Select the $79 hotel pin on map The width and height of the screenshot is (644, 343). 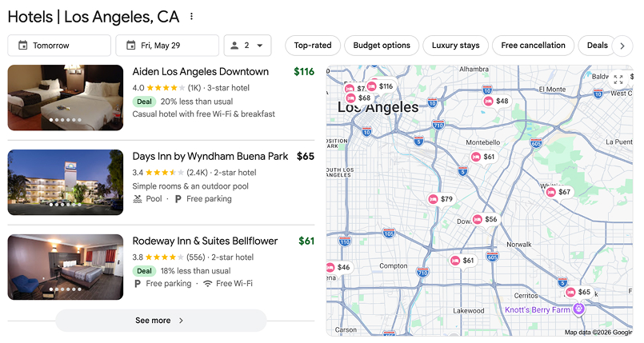tap(441, 199)
